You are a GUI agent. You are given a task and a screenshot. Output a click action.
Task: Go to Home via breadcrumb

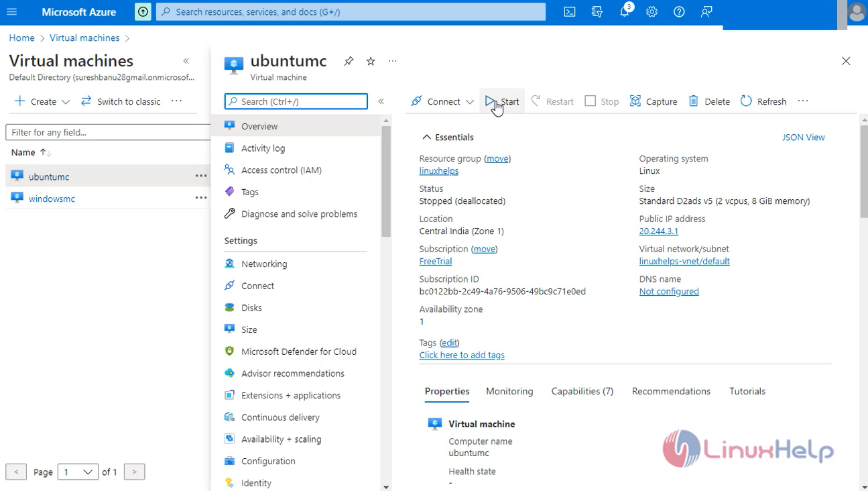pos(21,38)
